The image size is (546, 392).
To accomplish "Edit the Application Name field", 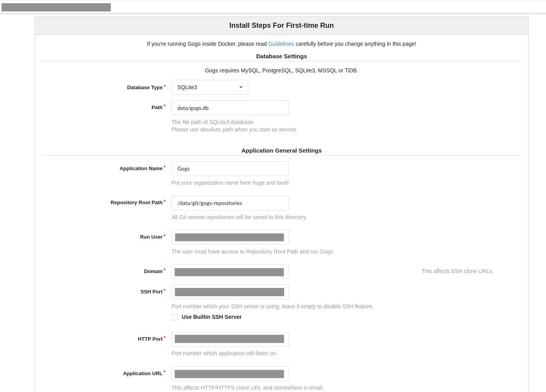I will pos(230,169).
